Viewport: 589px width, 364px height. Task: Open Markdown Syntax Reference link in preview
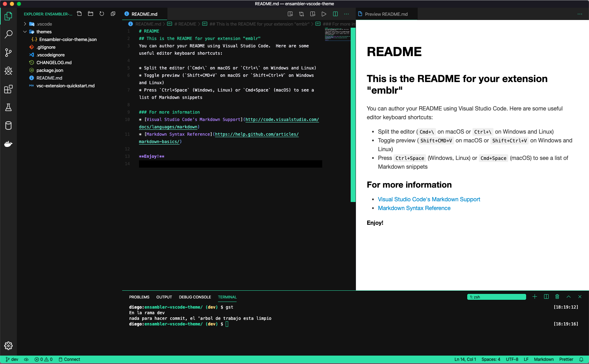tap(414, 208)
